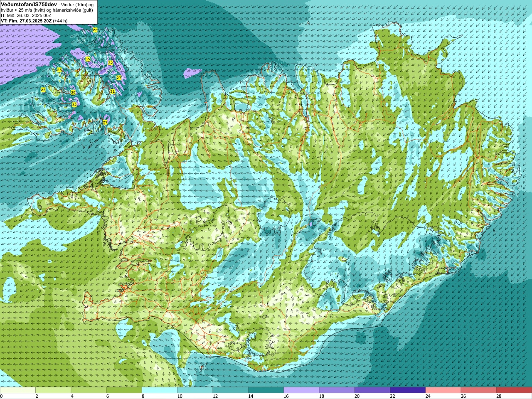Screen dimensions: 532x399
Task: Click the yellow gust marker labeled 35
Action: (x=87, y=59)
